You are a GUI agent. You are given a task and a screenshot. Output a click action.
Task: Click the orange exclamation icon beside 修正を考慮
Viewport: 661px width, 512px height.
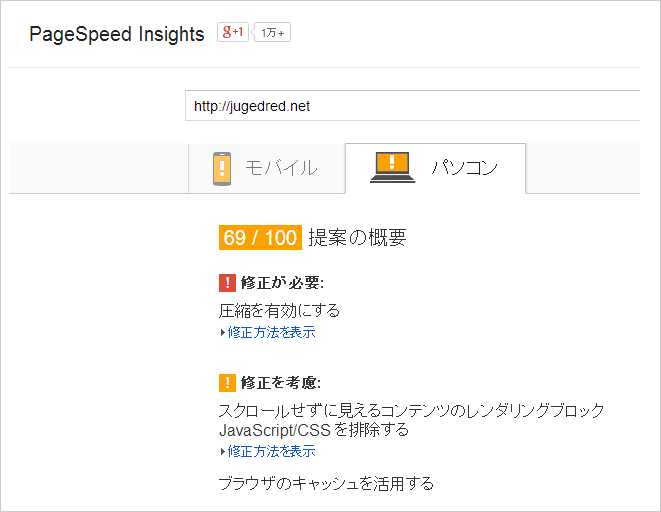tap(227, 383)
